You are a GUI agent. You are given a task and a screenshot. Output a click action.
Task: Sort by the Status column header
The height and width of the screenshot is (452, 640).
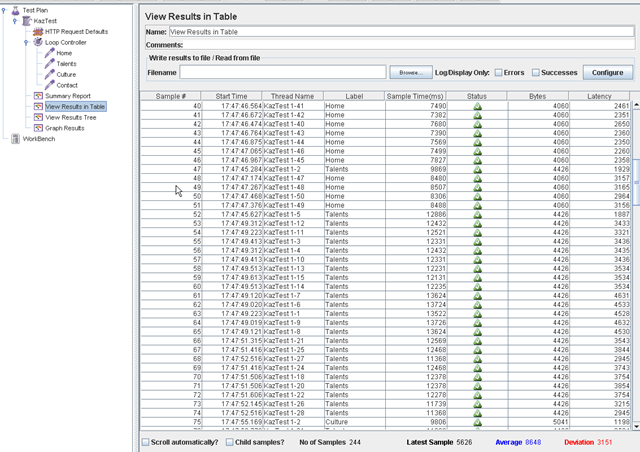click(477, 96)
